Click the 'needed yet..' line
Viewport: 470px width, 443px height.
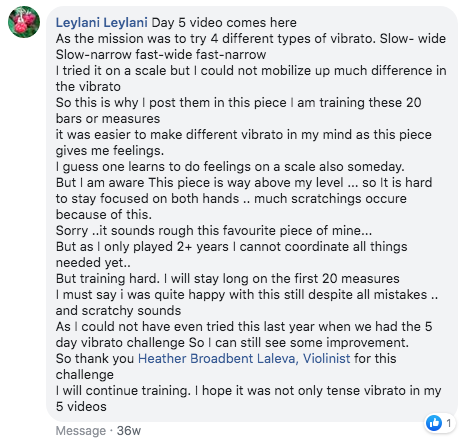tap(93, 263)
